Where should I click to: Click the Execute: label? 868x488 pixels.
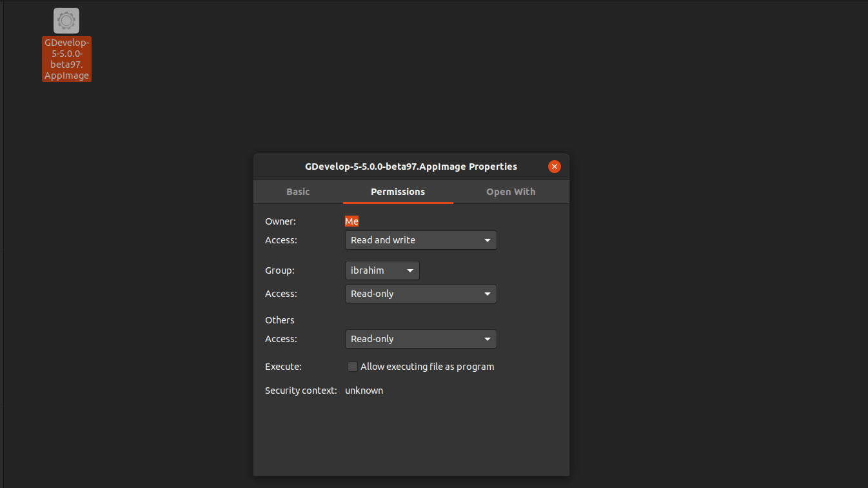[x=283, y=367]
